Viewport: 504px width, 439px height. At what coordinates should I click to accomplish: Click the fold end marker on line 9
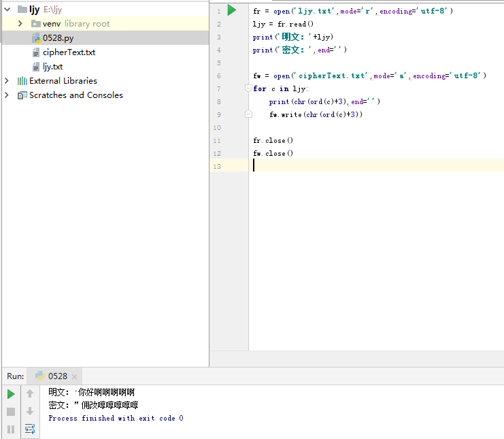pyautogui.click(x=248, y=114)
